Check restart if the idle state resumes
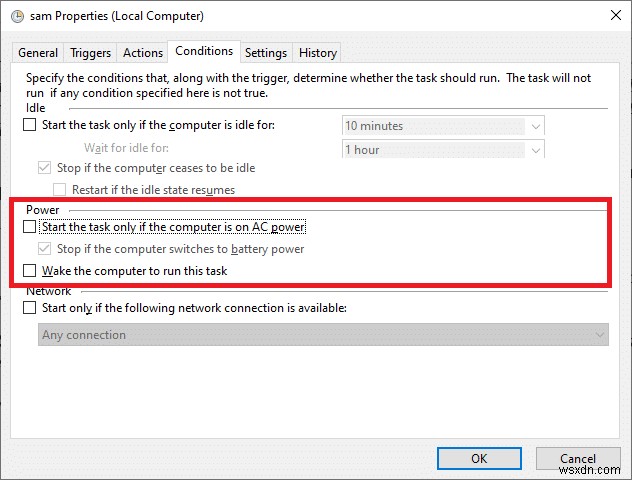 pyautogui.click(x=60, y=190)
